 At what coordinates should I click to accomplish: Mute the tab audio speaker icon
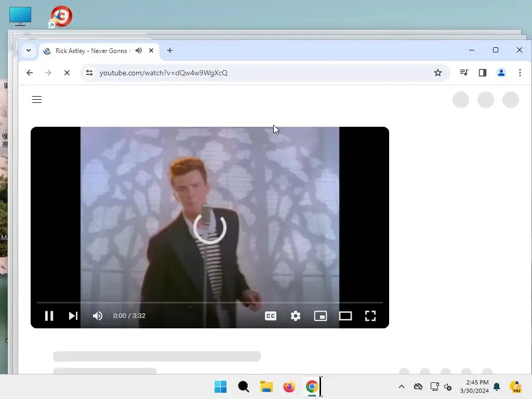(x=138, y=50)
